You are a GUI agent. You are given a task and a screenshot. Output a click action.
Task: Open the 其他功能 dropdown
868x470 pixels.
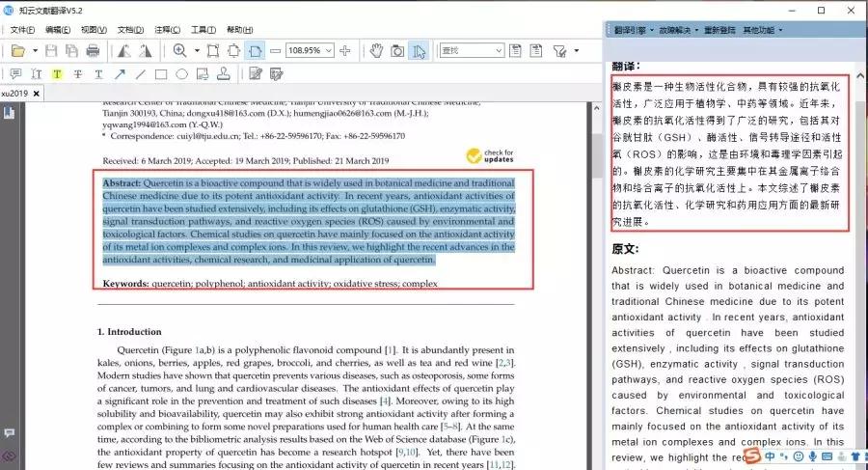click(x=762, y=30)
